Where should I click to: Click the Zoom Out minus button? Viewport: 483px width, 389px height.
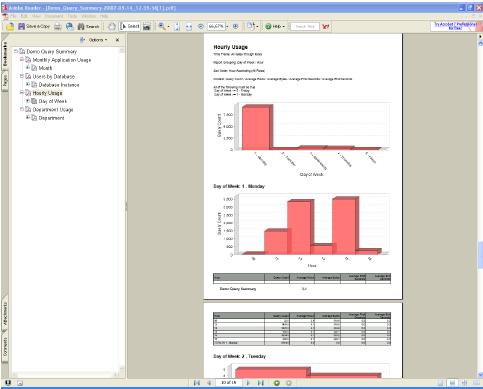tap(201, 26)
